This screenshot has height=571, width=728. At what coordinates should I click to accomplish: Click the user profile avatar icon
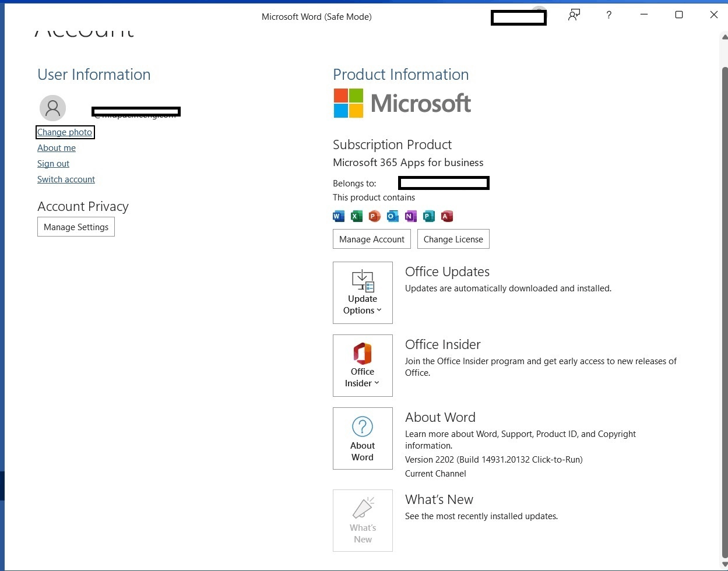[x=52, y=108]
